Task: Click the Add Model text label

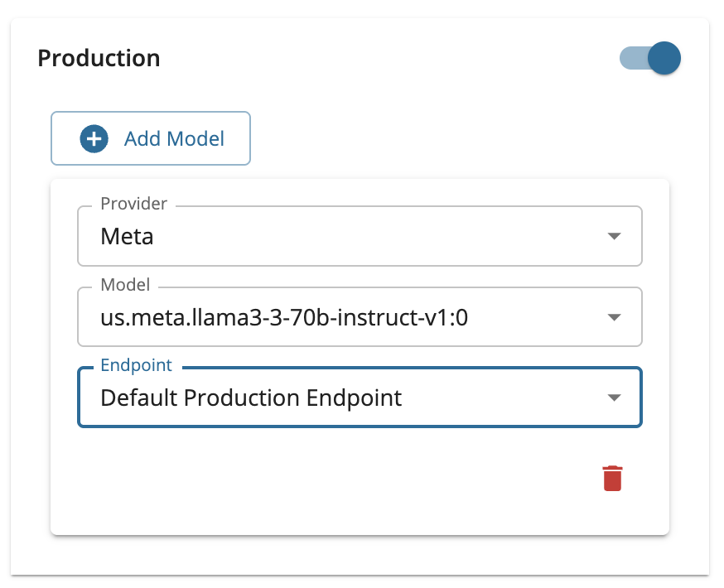Action: (174, 138)
